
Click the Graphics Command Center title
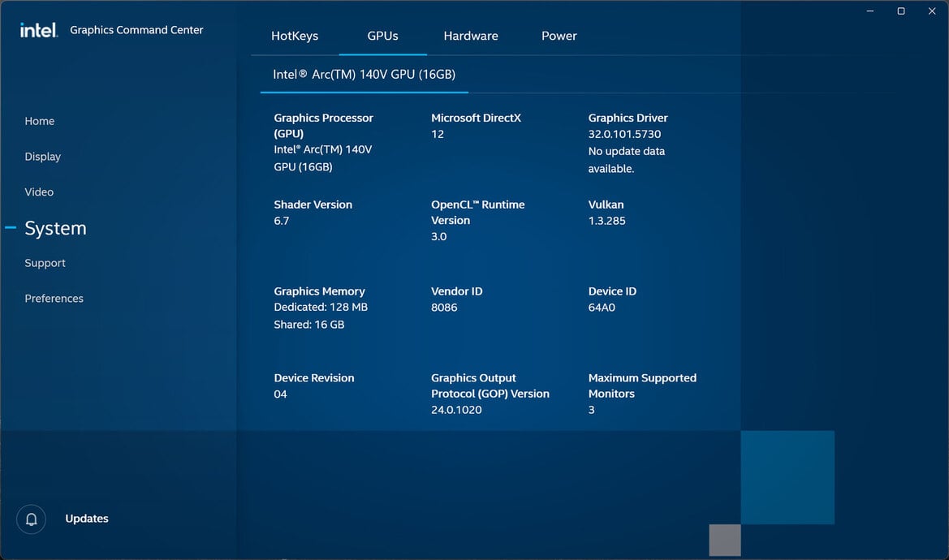tap(136, 30)
